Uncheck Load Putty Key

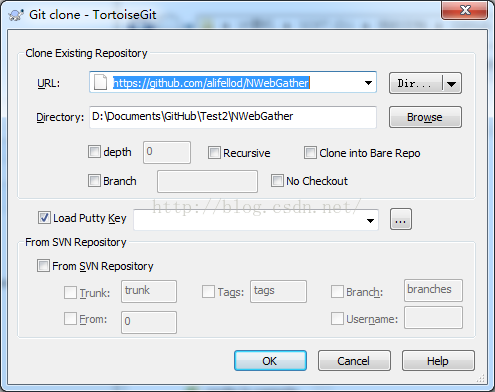tap(44, 218)
